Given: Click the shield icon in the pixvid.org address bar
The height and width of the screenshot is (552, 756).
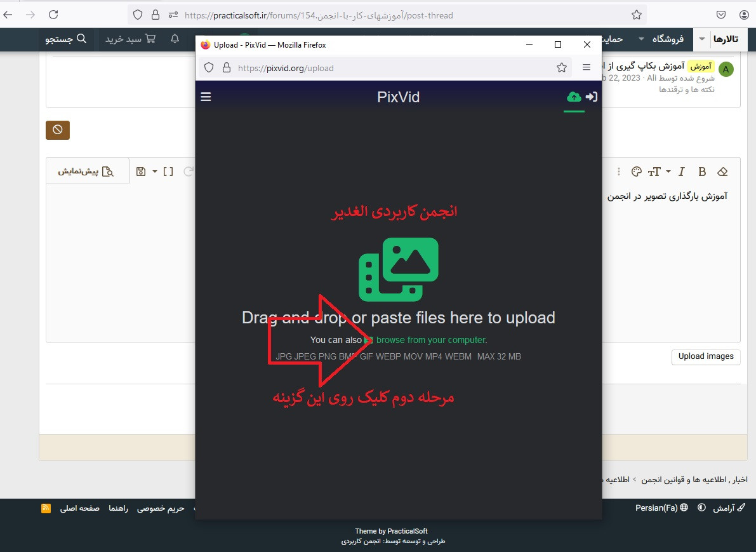Looking at the screenshot, I should click(x=209, y=68).
